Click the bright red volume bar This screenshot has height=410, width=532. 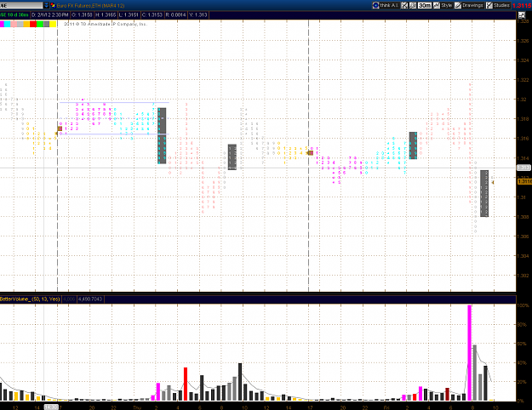tap(186, 384)
